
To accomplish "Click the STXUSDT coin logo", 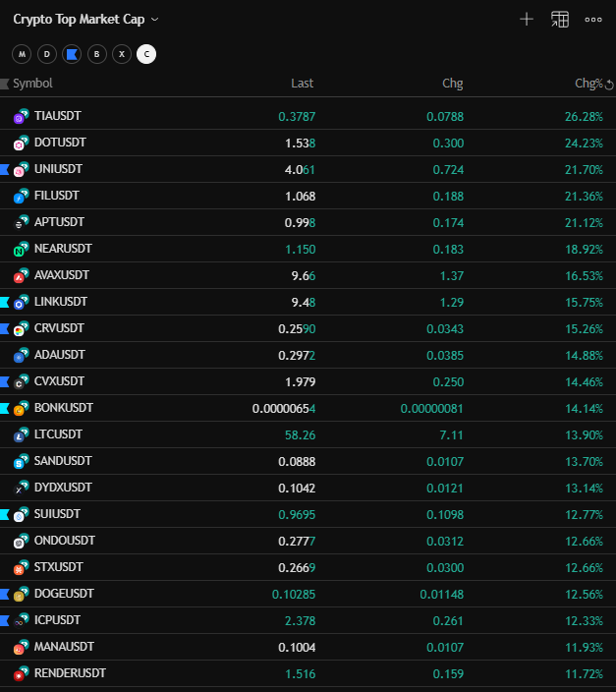I will [21, 567].
